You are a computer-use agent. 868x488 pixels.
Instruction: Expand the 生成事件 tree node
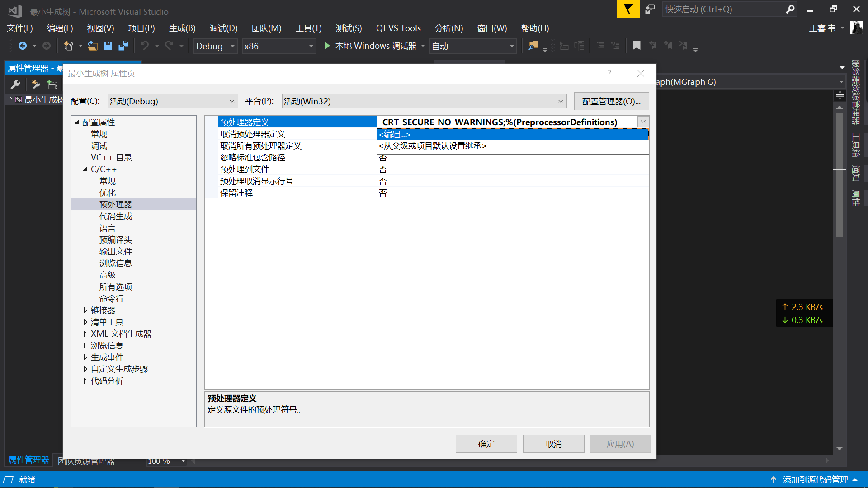(x=85, y=357)
